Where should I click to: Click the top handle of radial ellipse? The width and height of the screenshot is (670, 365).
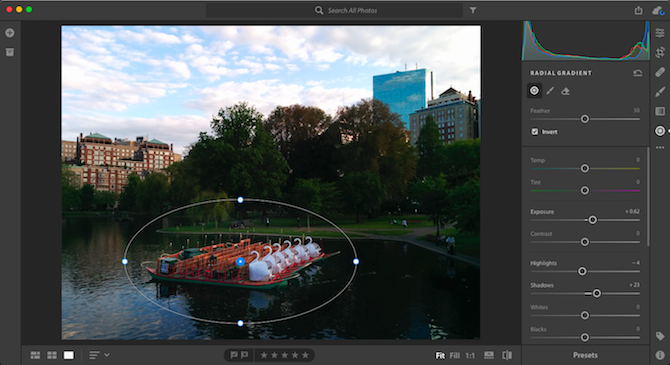click(241, 200)
